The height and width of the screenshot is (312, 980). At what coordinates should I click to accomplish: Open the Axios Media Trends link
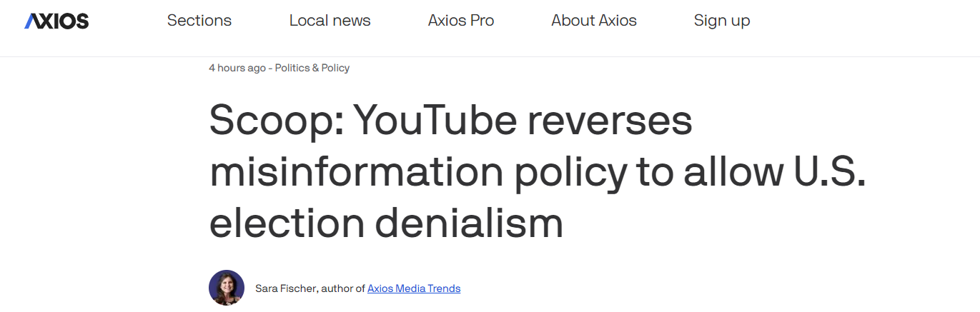coord(414,288)
